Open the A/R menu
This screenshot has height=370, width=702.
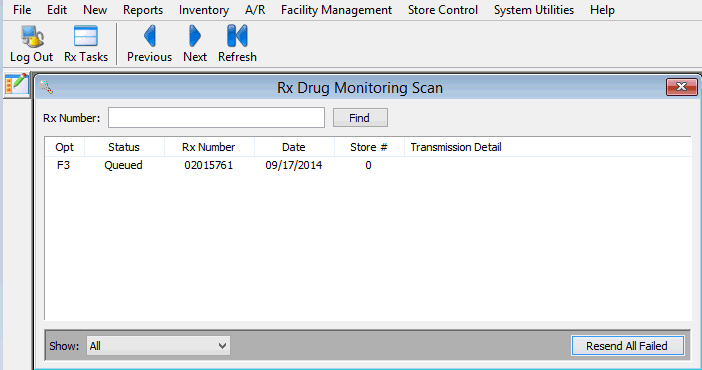coord(255,10)
